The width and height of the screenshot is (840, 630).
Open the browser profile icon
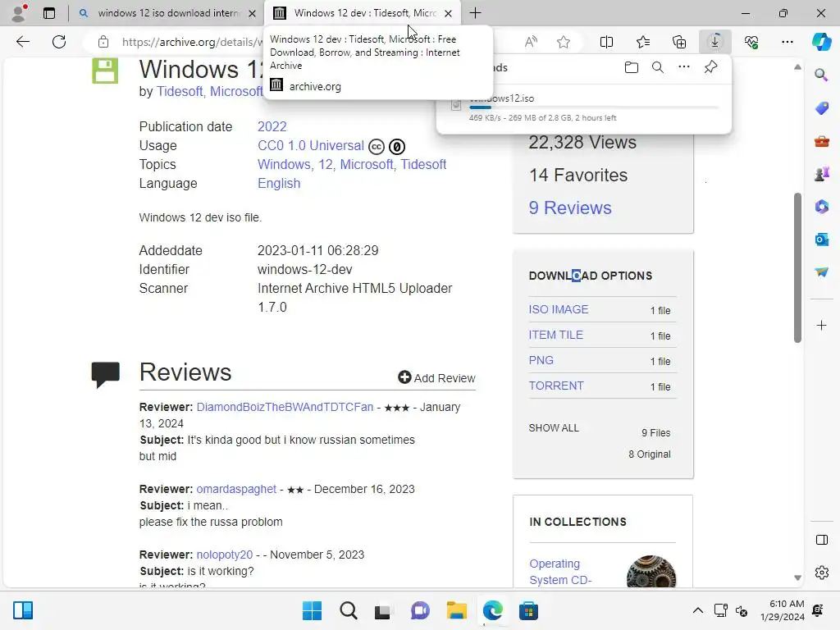pos(20,13)
